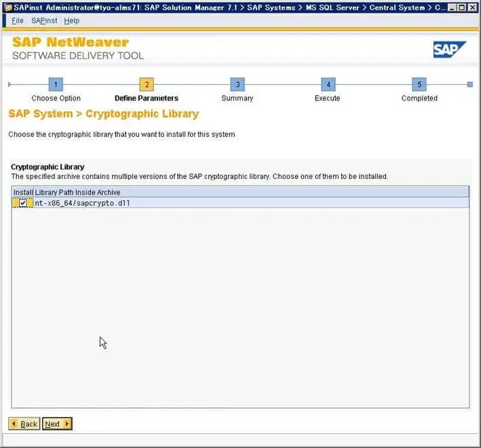The width and height of the screenshot is (481, 448).
Task: Close the SAPinst window
Action: click(x=472, y=7)
